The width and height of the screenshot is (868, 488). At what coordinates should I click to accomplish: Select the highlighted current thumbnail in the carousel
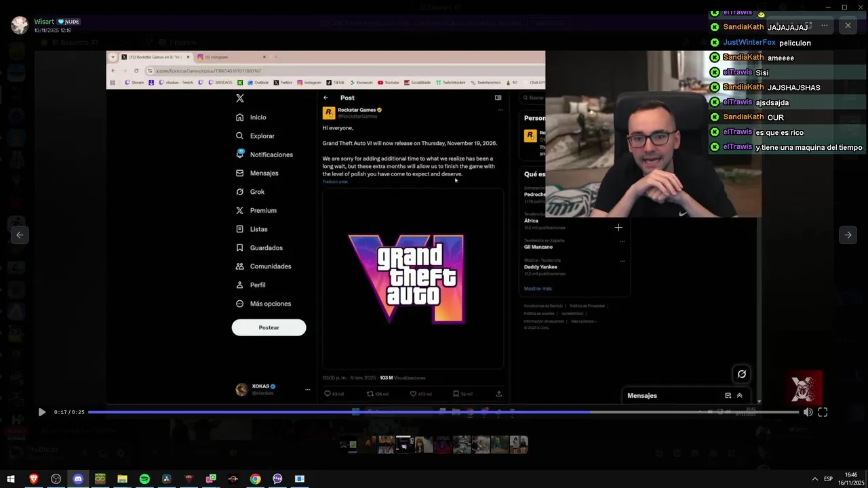tap(403, 445)
